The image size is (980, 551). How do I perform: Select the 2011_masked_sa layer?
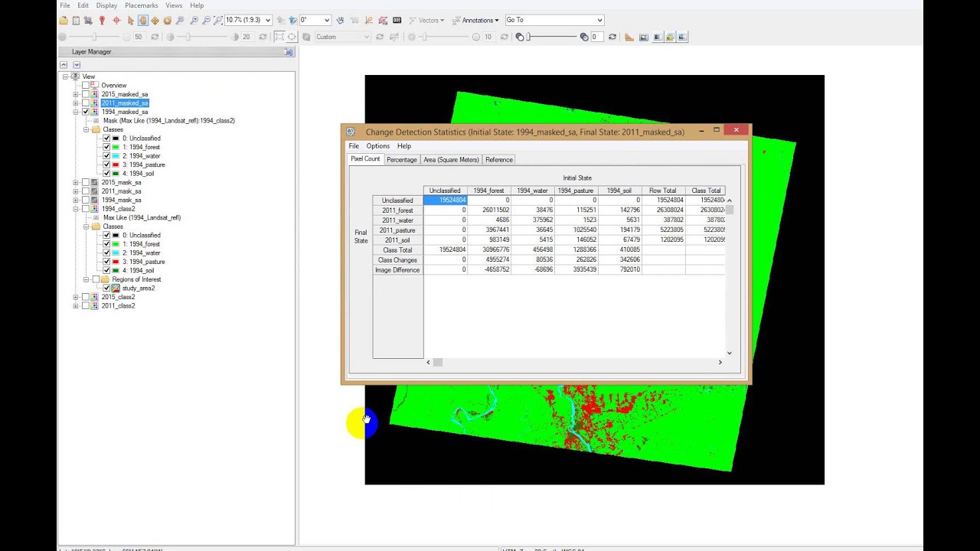coord(124,103)
